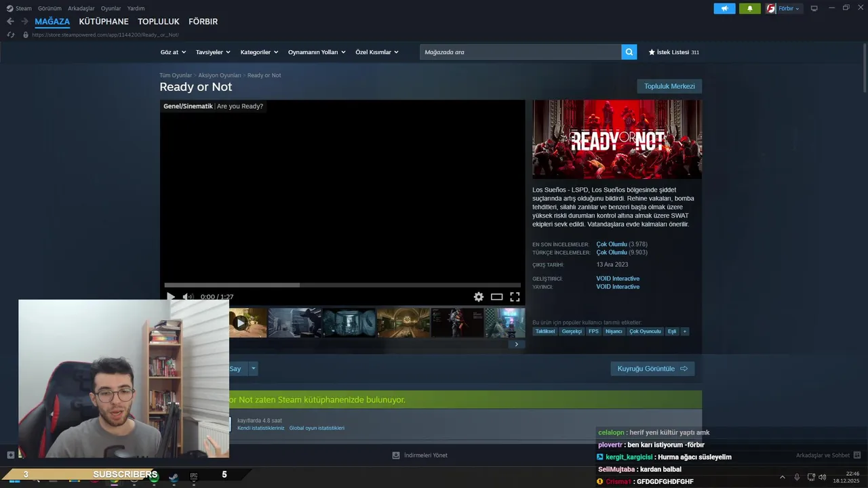Play the Ready or Not trailer
The width and height of the screenshot is (868, 488).
(171, 297)
